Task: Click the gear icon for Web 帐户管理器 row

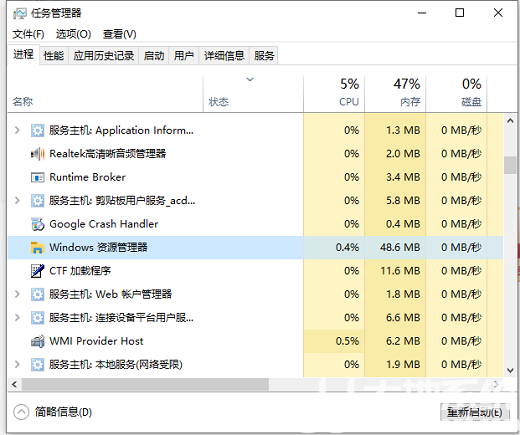Action: click(x=37, y=294)
